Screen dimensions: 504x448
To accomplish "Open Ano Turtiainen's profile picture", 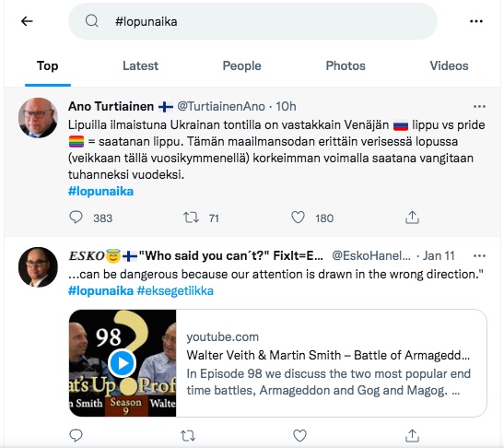I will [38, 118].
